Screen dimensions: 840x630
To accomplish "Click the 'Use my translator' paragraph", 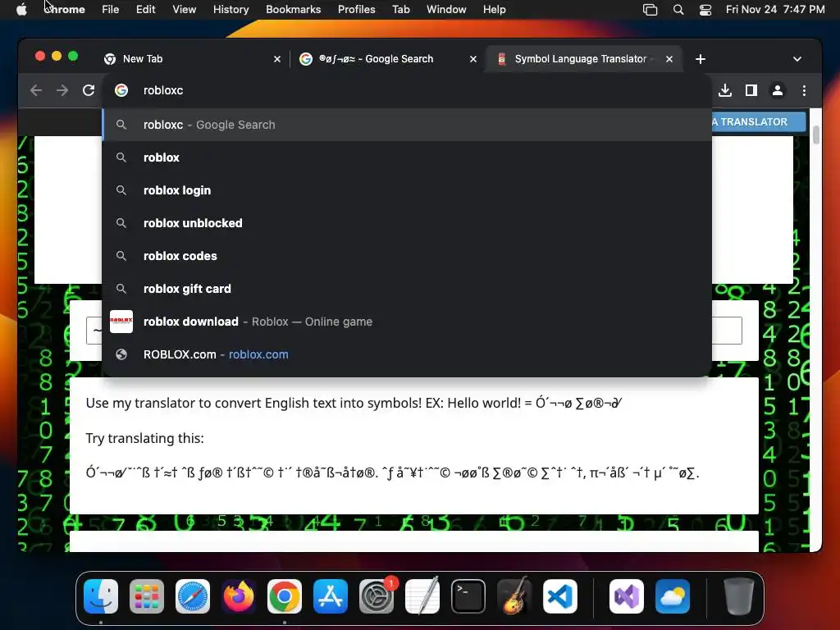I will point(354,403).
